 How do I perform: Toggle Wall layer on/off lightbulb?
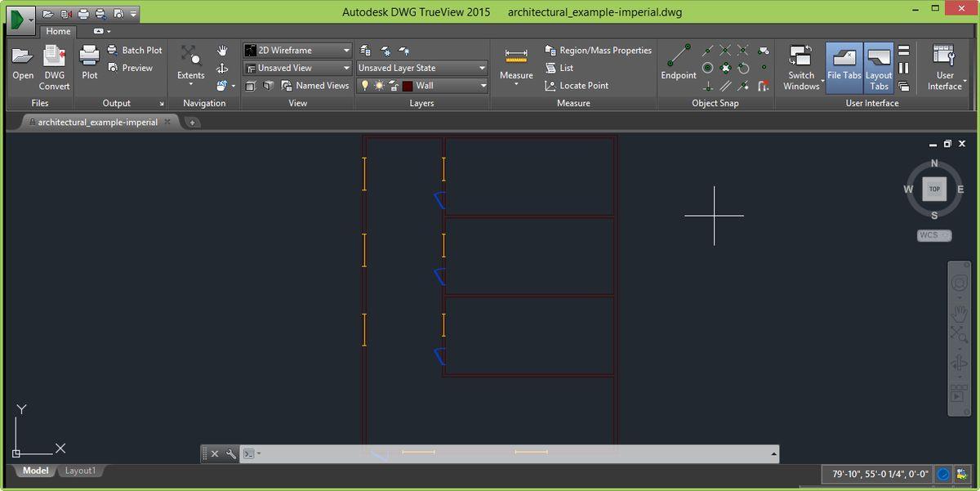(366, 85)
